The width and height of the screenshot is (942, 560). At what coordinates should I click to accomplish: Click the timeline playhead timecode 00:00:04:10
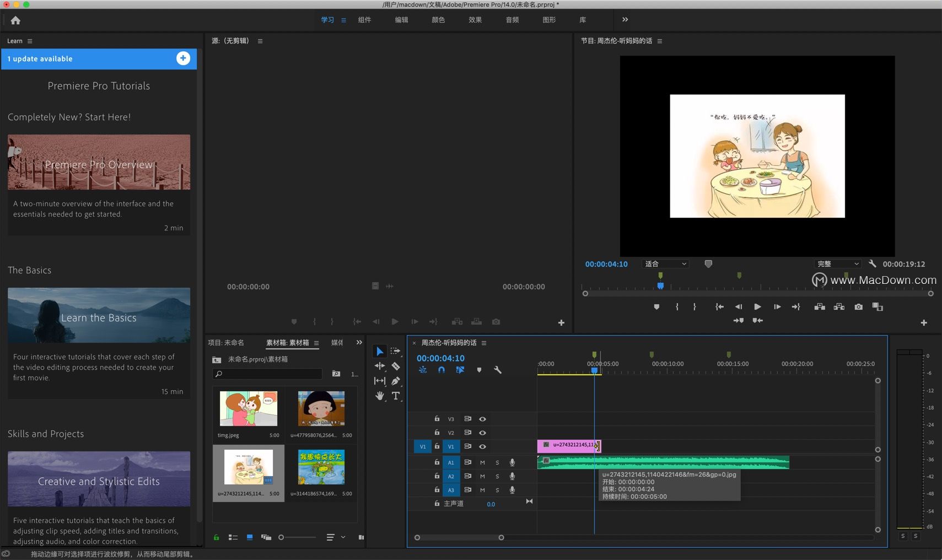[x=440, y=358]
